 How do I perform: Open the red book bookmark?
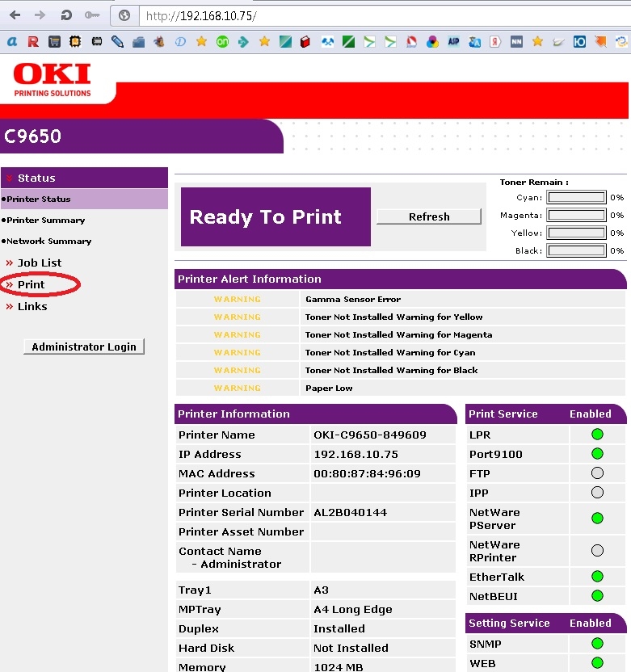[305, 42]
